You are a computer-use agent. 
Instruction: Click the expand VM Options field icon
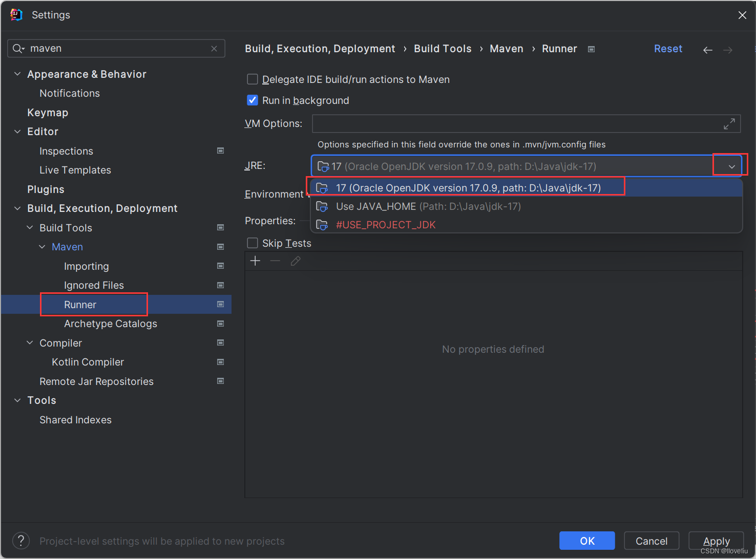pyautogui.click(x=729, y=123)
